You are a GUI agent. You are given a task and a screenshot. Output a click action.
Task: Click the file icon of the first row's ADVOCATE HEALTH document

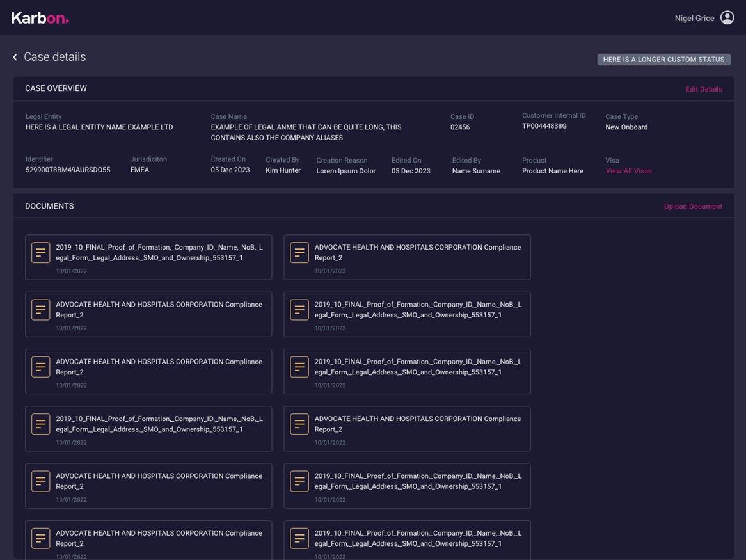[x=299, y=253]
